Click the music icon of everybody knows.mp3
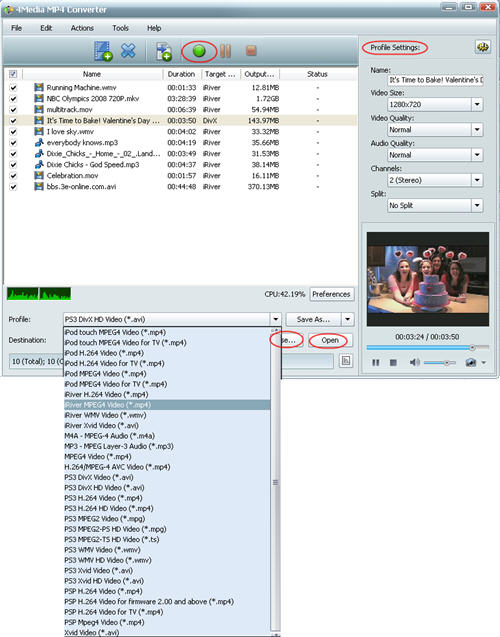Viewport: 500px width, 637px height. click(39, 143)
